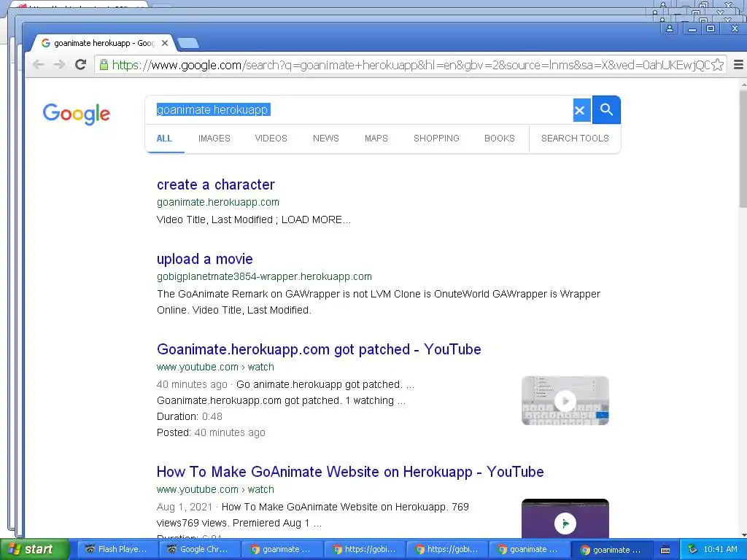Switch to the BOOKS tab
Viewport: 747px width, 560px height.
coord(499,138)
